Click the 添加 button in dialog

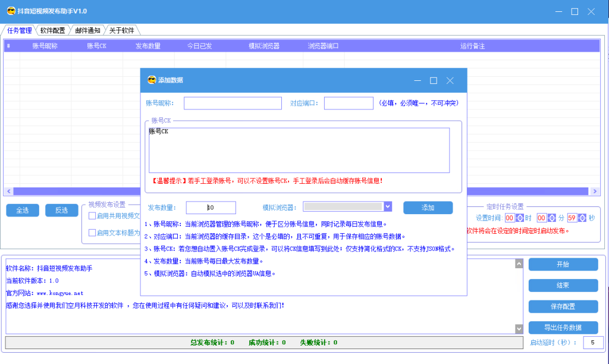(428, 208)
